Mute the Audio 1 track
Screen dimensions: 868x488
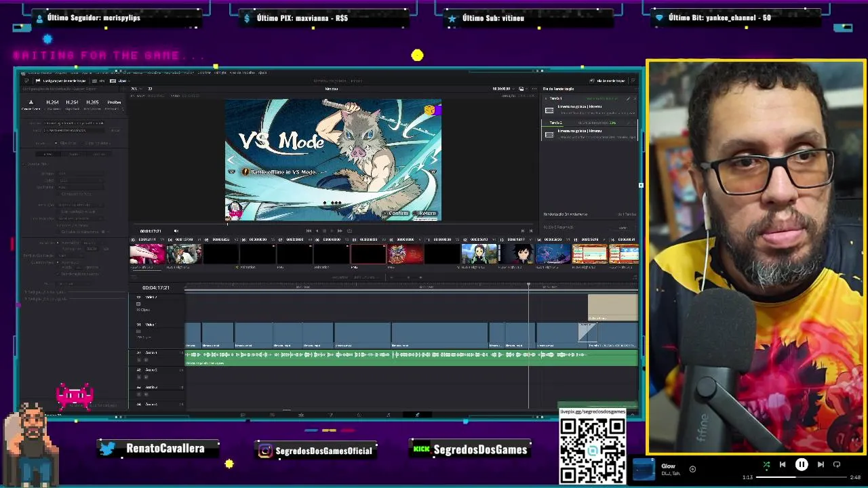pos(146,360)
